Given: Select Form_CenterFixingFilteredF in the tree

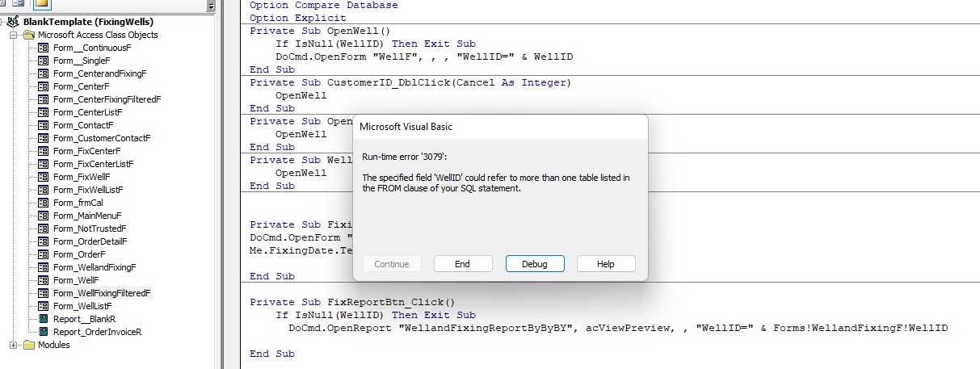Looking at the screenshot, I should click(x=107, y=99).
